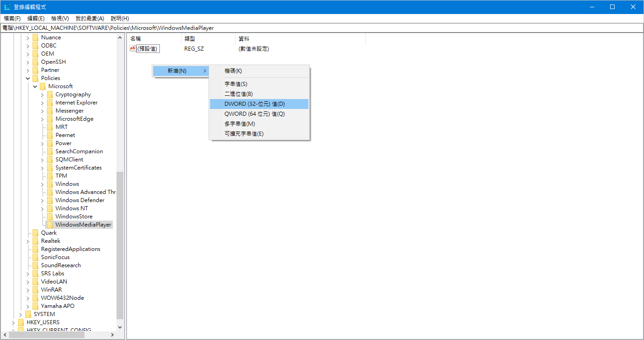The image size is (644, 340).
Task: Click the Cryptography folder icon
Action: click(50, 94)
